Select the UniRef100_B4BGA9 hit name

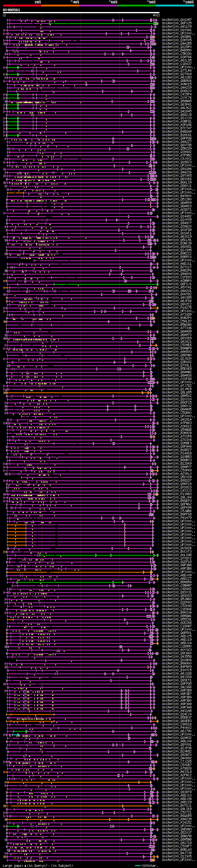(x=176, y=131)
